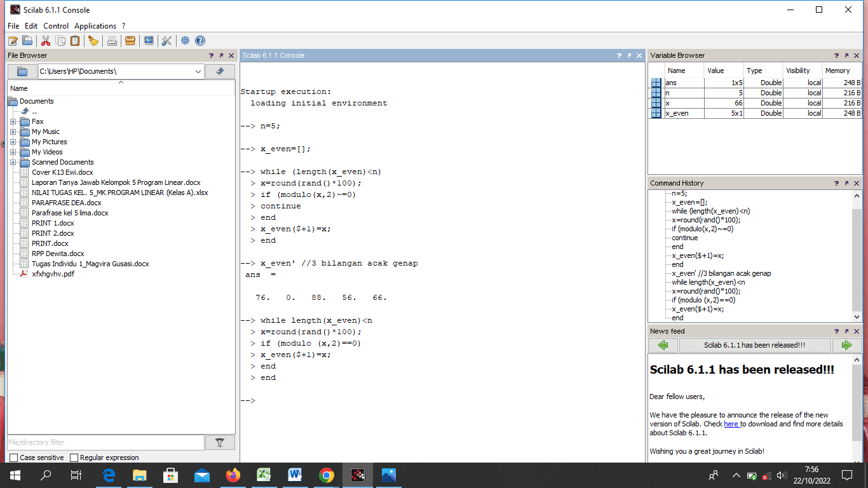This screenshot has height=488, width=868.
Task: Close the News feed panel
Action: (857, 331)
